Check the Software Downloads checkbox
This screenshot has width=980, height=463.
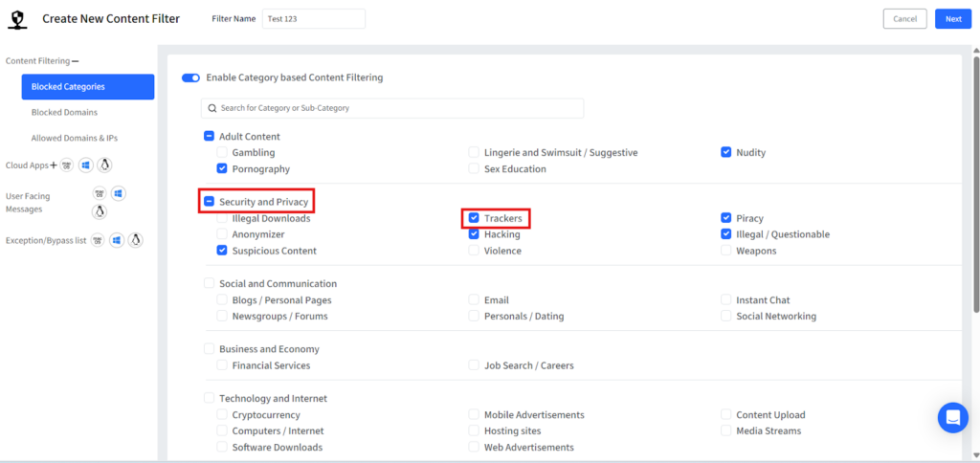tap(222, 448)
